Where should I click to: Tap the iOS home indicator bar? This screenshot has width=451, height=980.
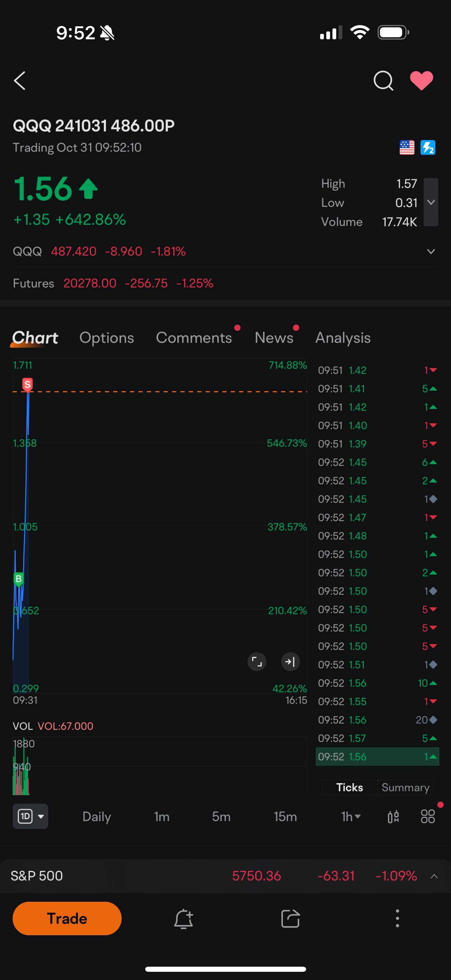[225, 969]
